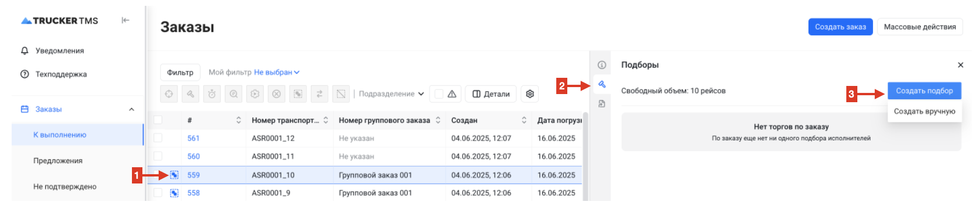
Task: Select Предложения in the sidebar
Action: coord(58,161)
